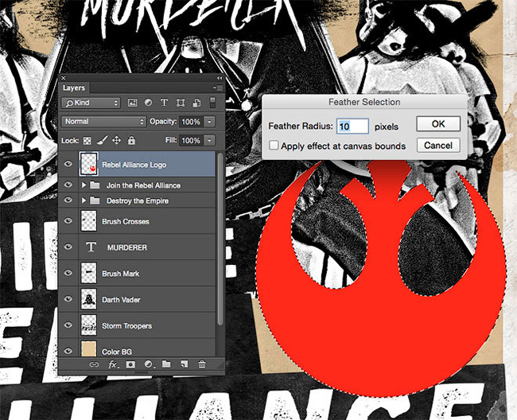Lock all padlock icon

click(x=131, y=141)
